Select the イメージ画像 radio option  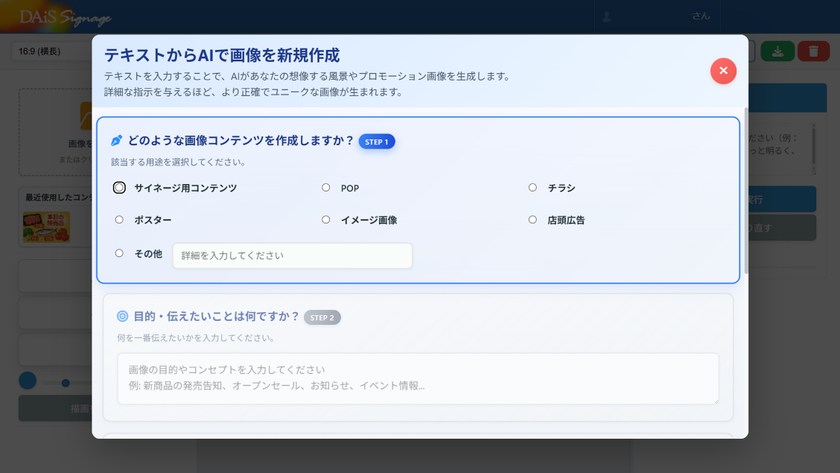coord(326,219)
